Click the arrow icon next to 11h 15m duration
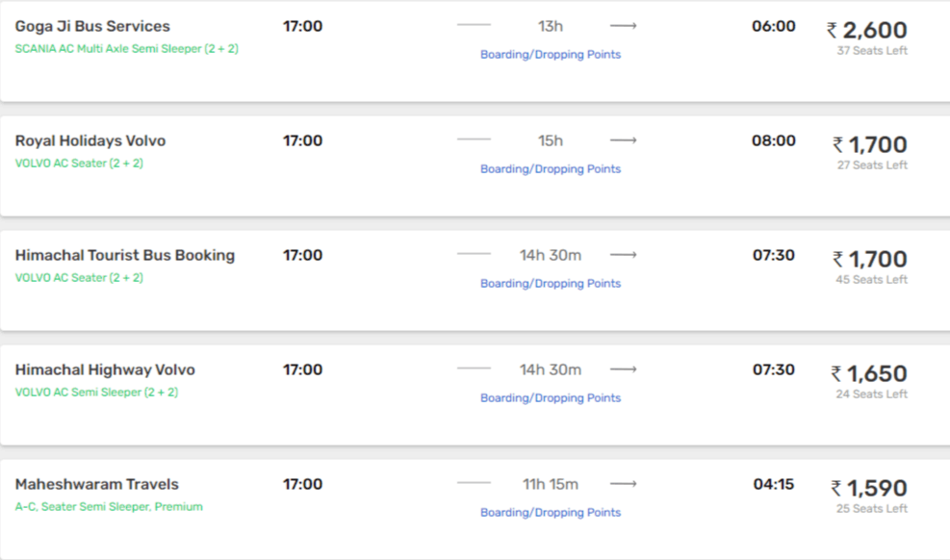The height and width of the screenshot is (560, 950). pos(623,484)
